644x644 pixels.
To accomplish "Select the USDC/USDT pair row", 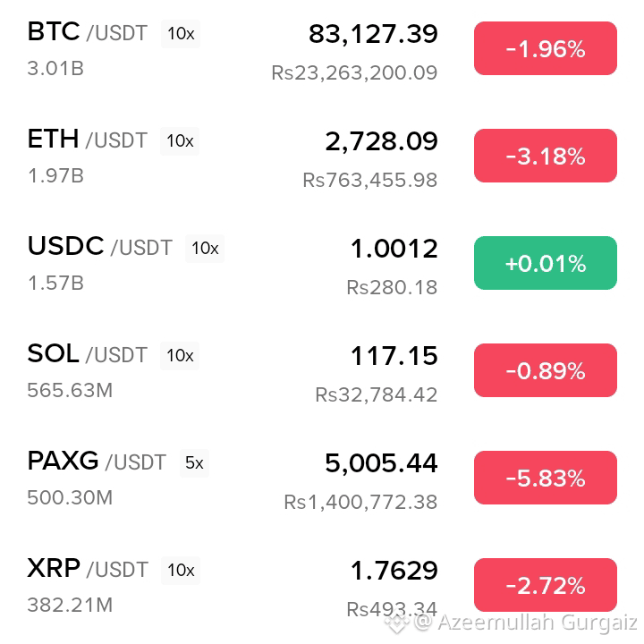I will (x=322, y=264).
